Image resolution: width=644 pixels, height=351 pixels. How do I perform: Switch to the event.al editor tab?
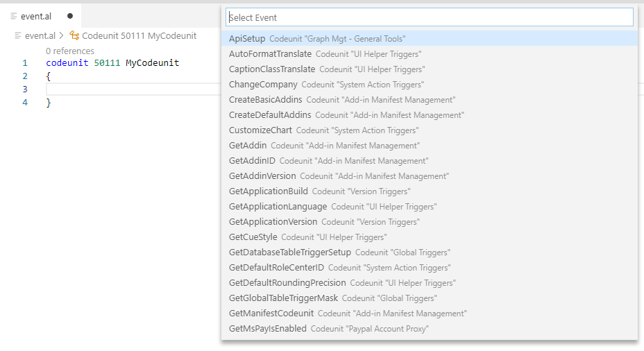coord(41,16)
